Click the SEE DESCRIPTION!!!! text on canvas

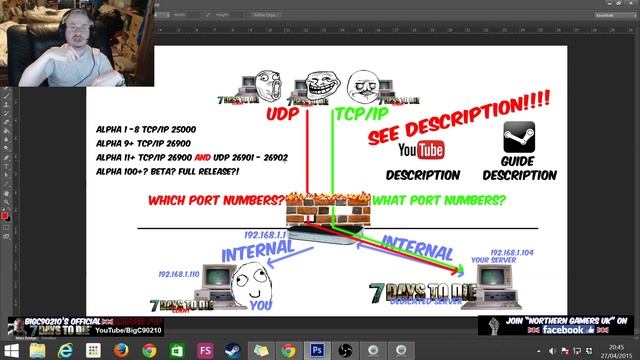(x=459, y=117)
